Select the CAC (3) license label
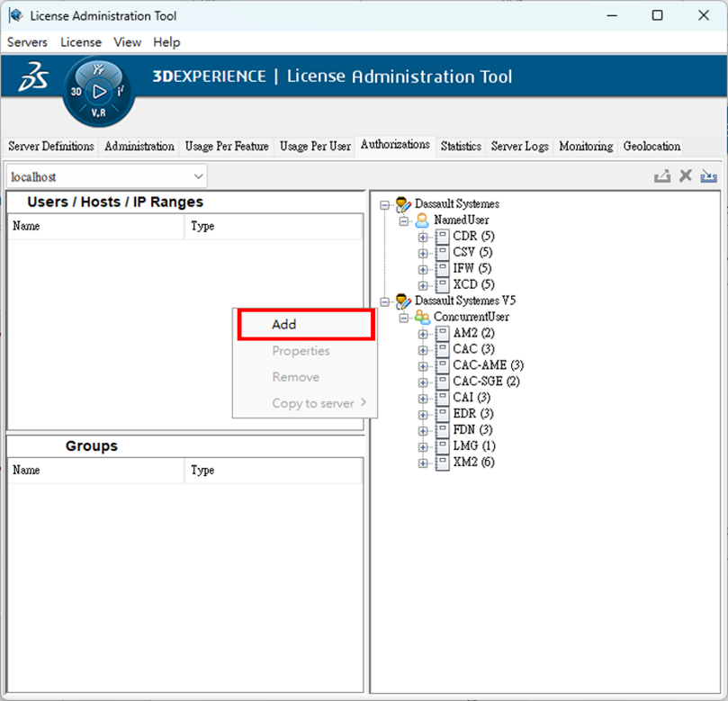The image size is (728, 701). coord(473,349)
